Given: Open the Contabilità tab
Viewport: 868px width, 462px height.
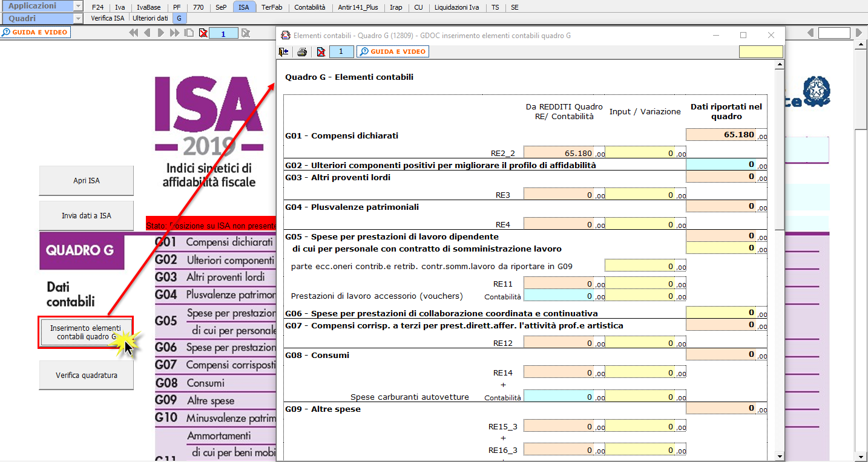Looking at the screenshot, I should (309, 7).
